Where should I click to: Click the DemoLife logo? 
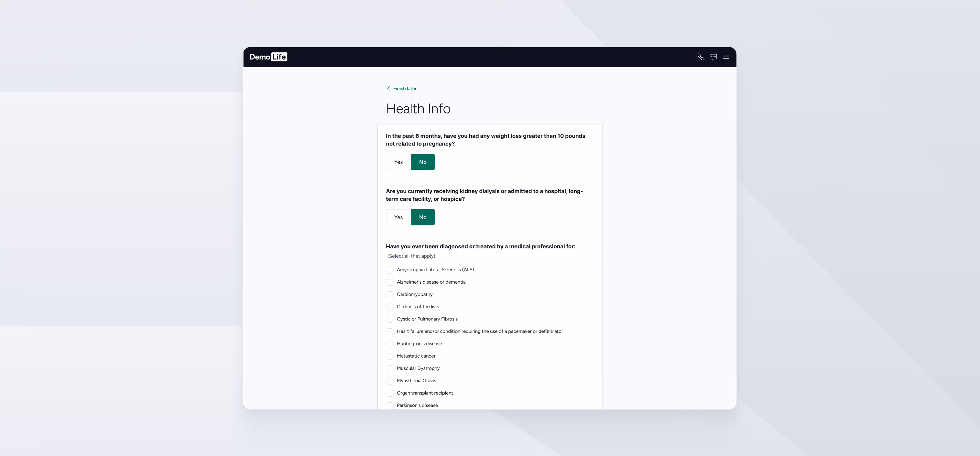tap(268, 57)
